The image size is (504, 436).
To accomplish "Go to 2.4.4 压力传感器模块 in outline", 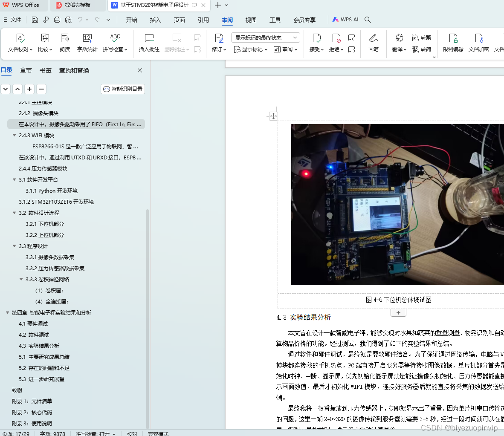I will tap(43, 169).
